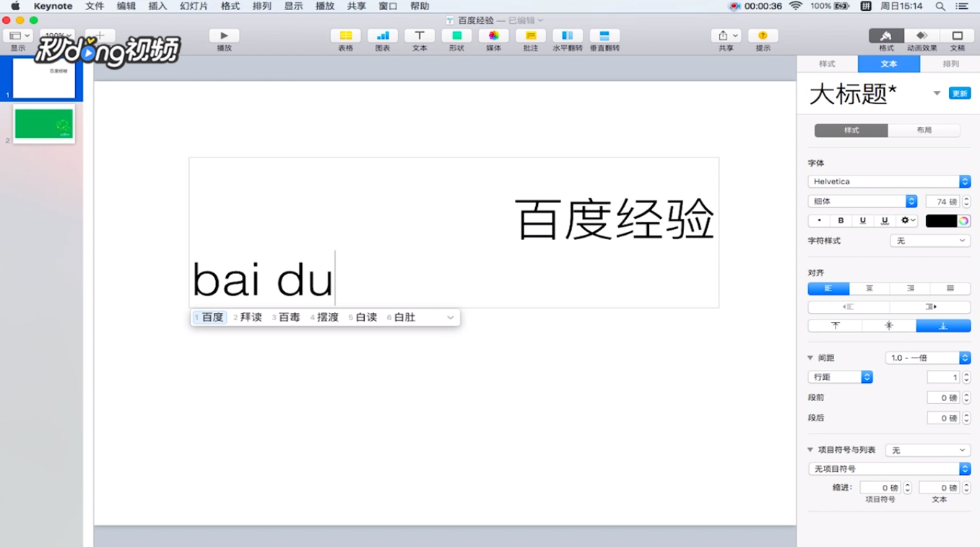Open the color wheel picker
This screenshot has width=980, height=547.
[963, 221]
